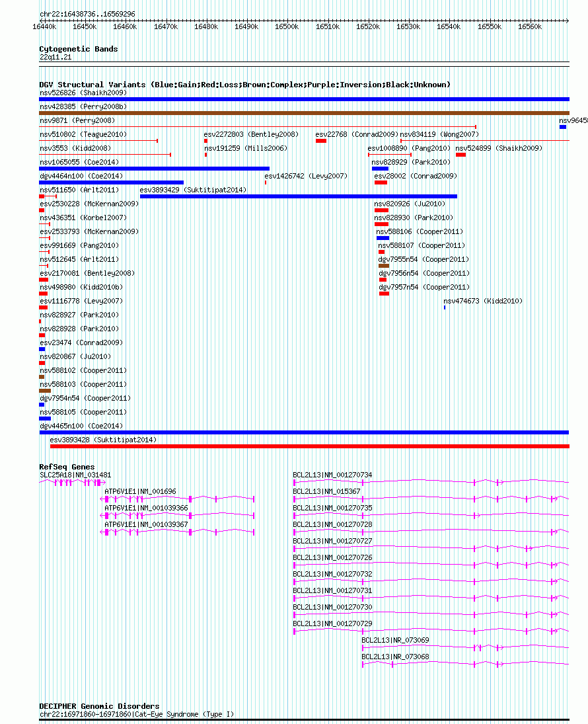Click the red esv3893428 loss bar

pyautogui.click(x=310, y=446)
